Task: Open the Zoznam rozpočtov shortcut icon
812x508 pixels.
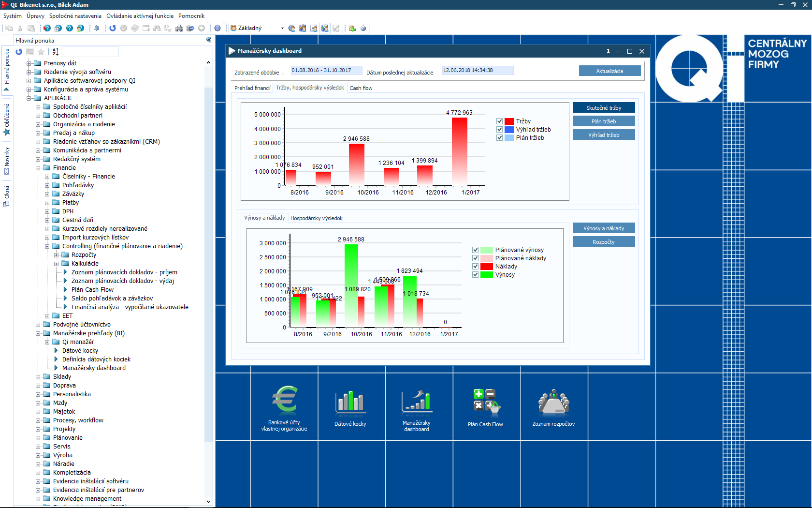Action: pyautogui.click(x=553, y=403)
